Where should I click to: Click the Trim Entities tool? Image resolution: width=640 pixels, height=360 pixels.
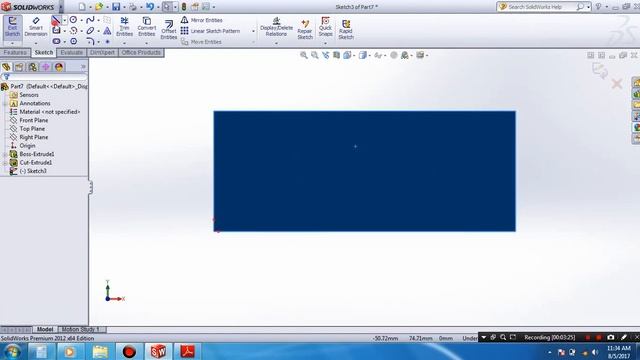pos(124,27)
